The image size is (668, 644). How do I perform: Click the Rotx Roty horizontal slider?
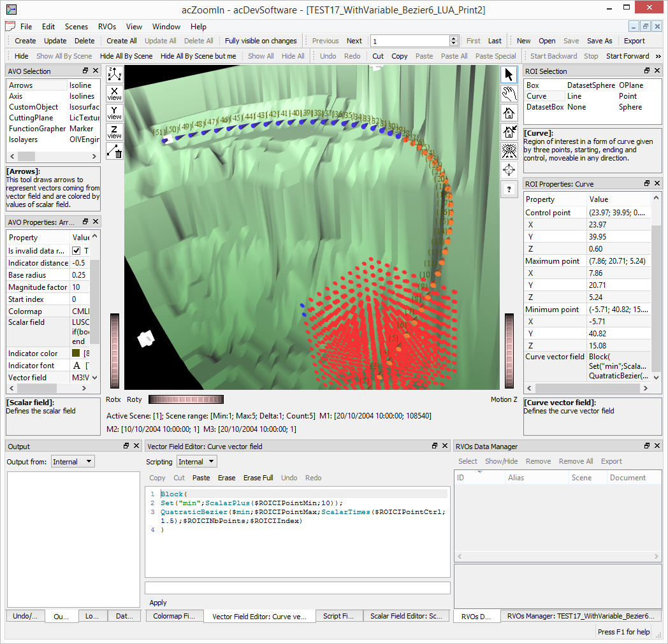pos(185,399)
